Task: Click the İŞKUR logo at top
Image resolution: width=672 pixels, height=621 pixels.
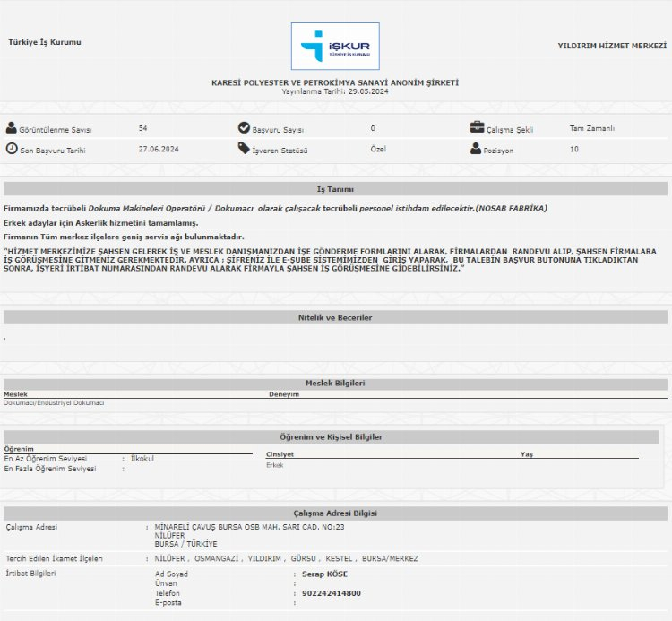Action: coord(335,47)
